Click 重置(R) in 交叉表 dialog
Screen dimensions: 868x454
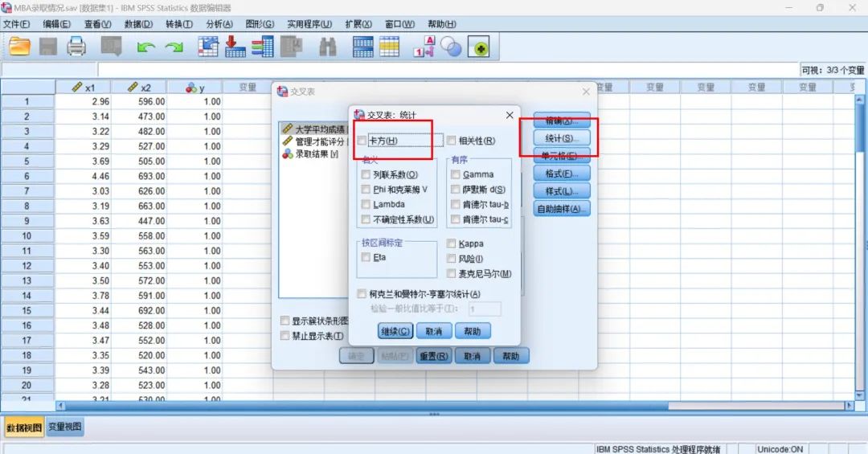tap(434, 356)
